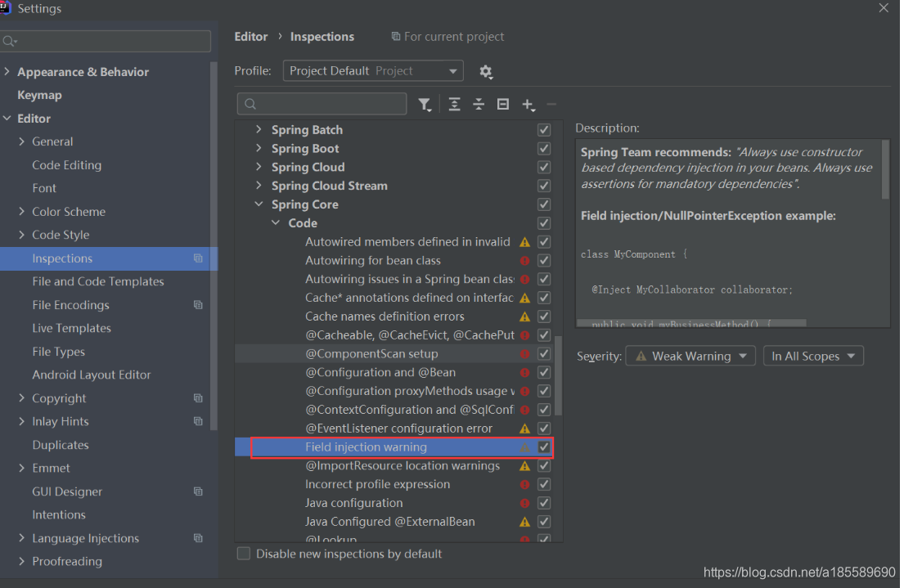Uncheck the Field injection warning checkbox
Viewport: 904px width, 588px height.
pyautogui.click(x=544, y=447)
